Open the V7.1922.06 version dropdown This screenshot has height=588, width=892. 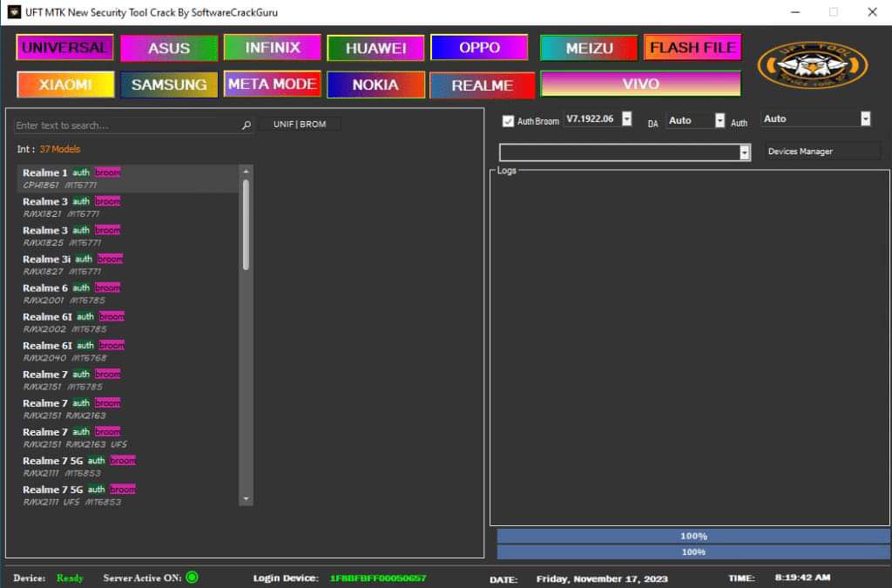point(626,118)
